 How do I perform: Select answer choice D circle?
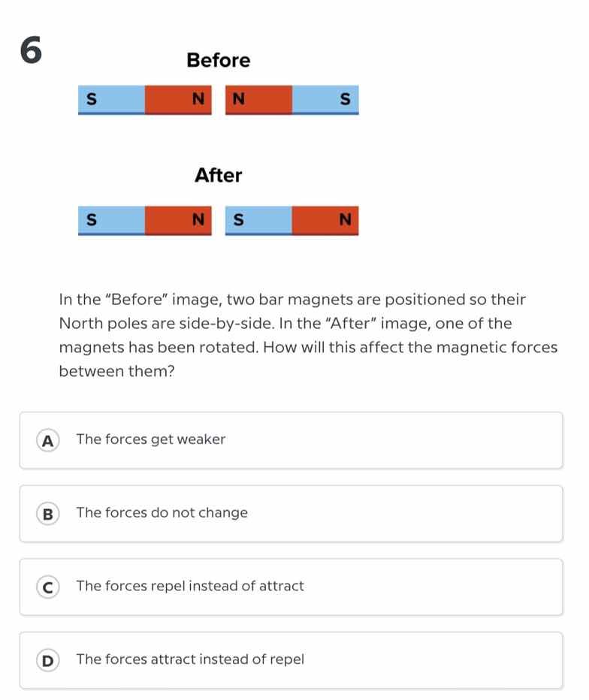[47, 660]
